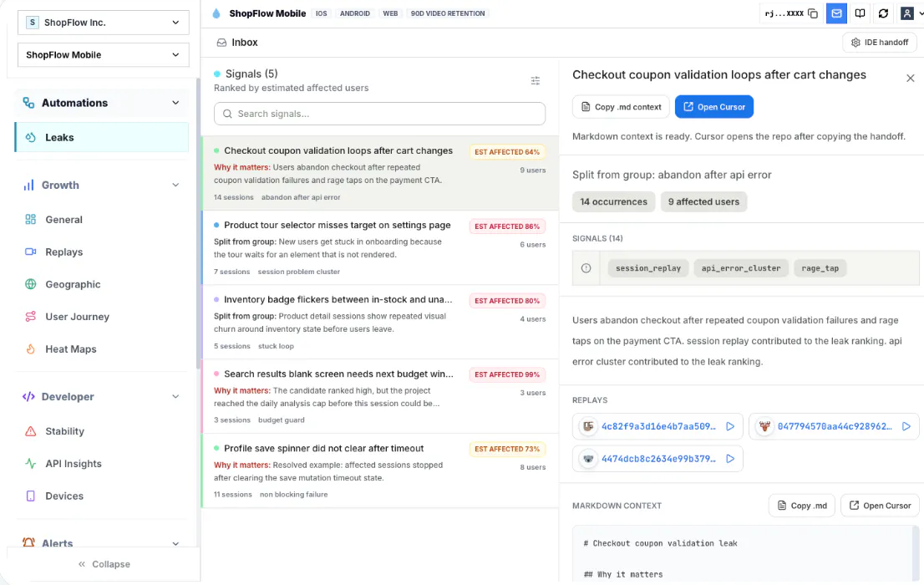The height and width of the screenshot is (585, 924).
Task: Collapse the Developer section
Action: point(175,397)
